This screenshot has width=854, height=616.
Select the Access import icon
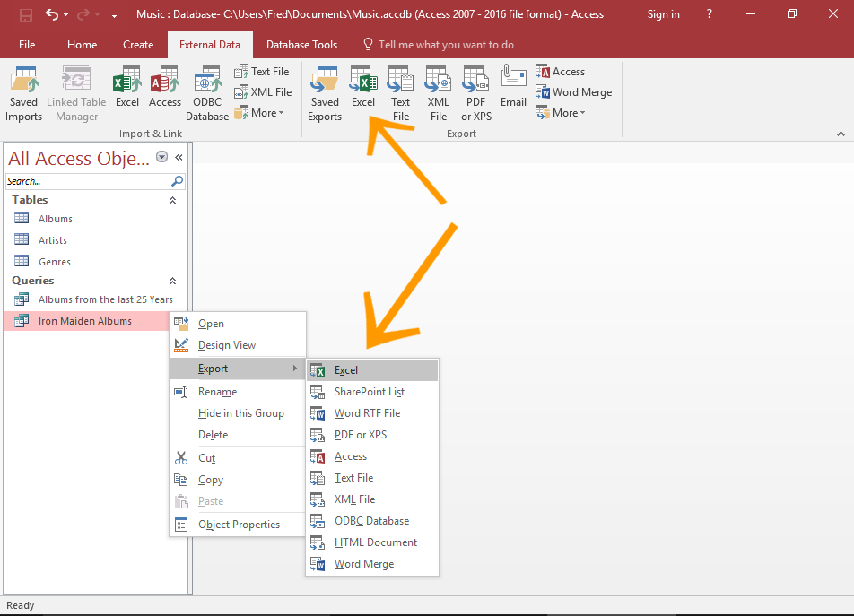(165, 90)
